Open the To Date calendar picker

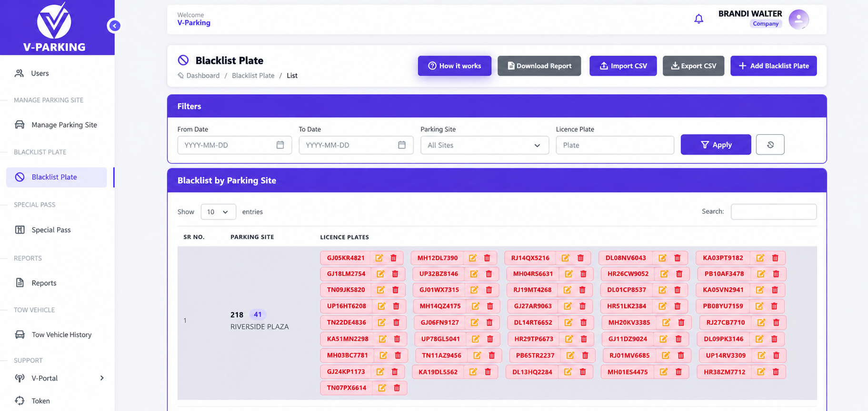pos(402,145)
